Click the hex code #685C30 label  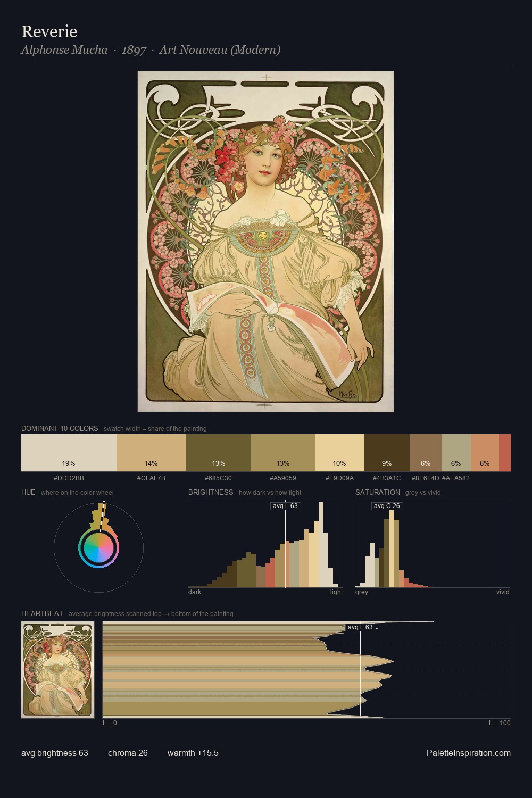click(218, 478)
